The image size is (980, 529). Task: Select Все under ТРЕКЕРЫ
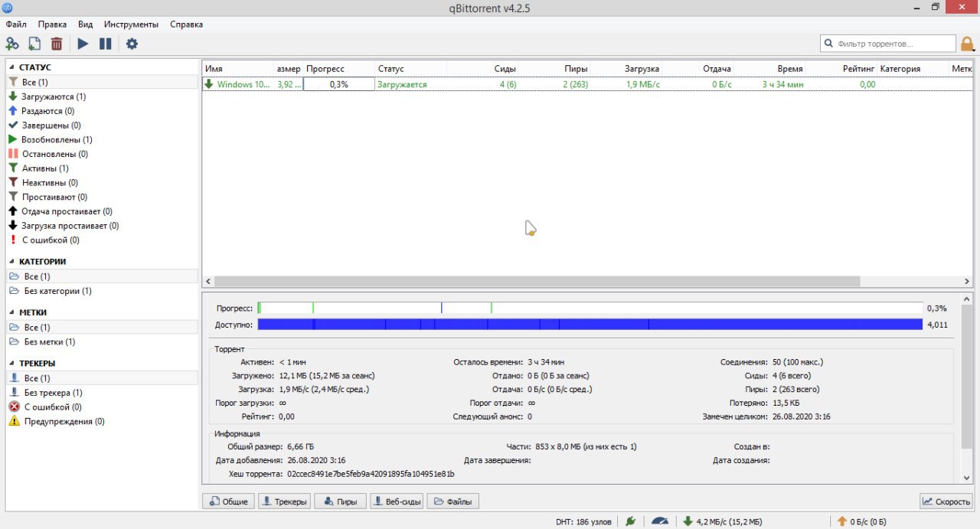[102, 378]
